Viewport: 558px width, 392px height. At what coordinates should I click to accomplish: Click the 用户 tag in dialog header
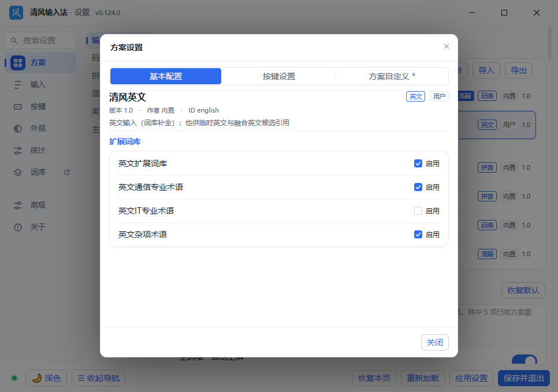439,96
